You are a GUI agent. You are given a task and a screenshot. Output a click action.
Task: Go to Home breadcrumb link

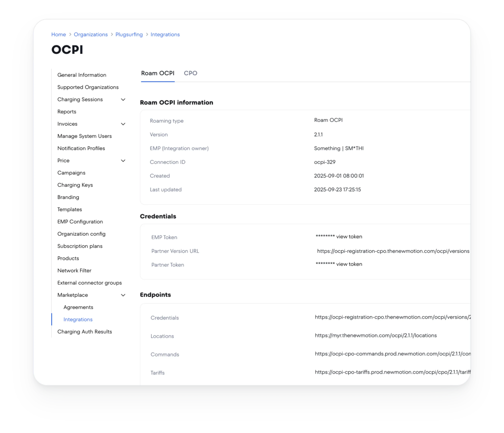58,34
